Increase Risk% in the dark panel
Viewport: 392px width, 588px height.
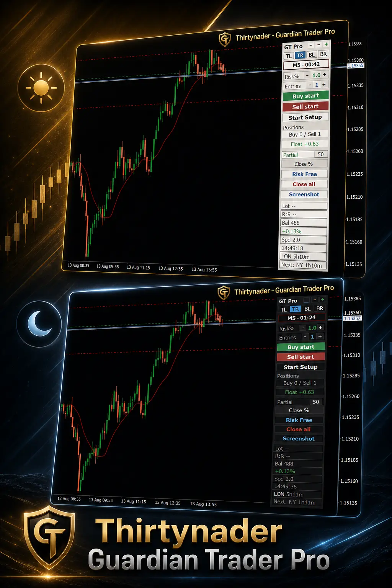click(x=320, y=327)
